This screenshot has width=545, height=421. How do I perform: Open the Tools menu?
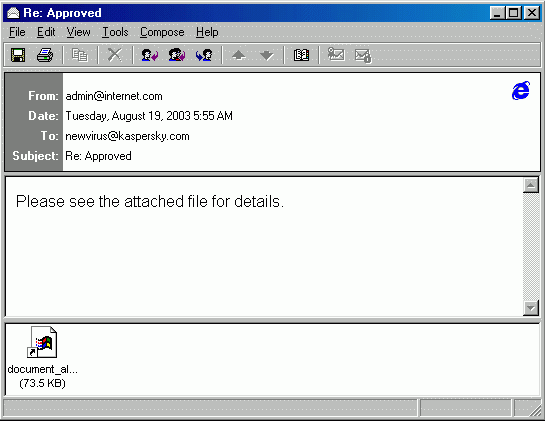point(115,32)
